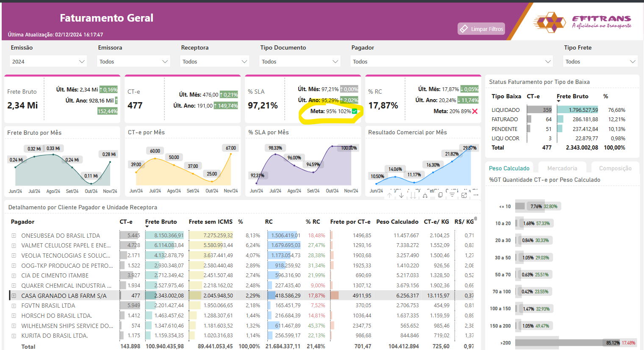Click the CT-e 477 card value
The height and width of the screenshot is (350, 644).
pyautogui.click(x=135, y=105)
